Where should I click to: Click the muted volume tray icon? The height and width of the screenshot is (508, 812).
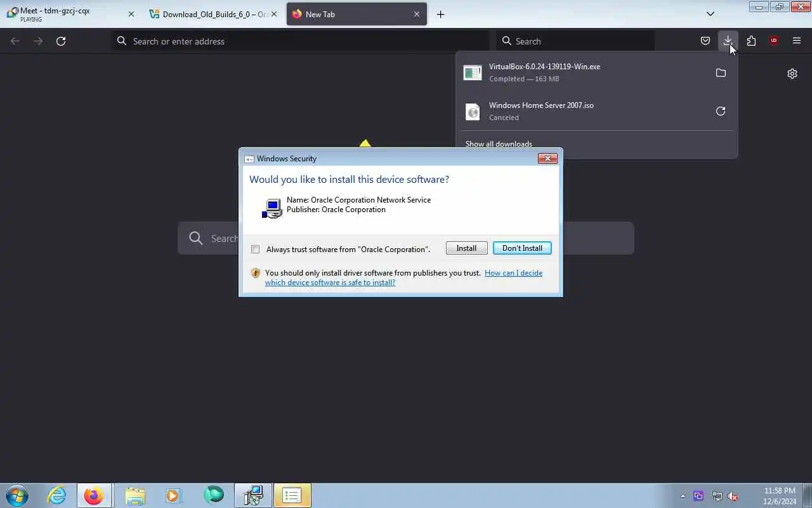733,496
